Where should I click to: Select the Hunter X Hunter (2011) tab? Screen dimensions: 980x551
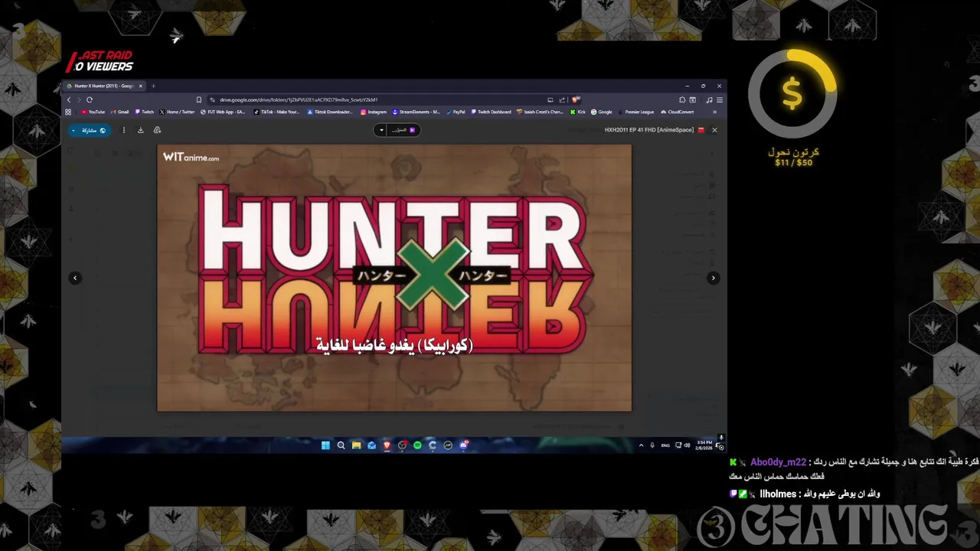(x=105, y=86)
